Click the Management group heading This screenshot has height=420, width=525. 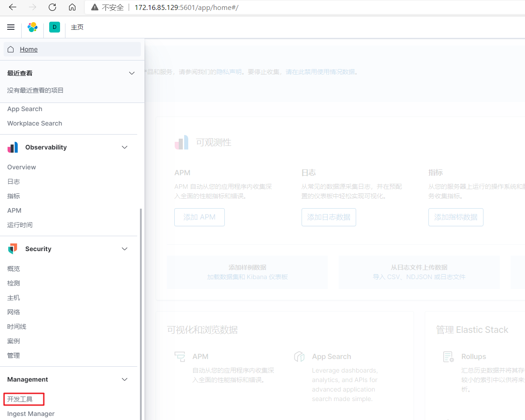coord(28,379)
